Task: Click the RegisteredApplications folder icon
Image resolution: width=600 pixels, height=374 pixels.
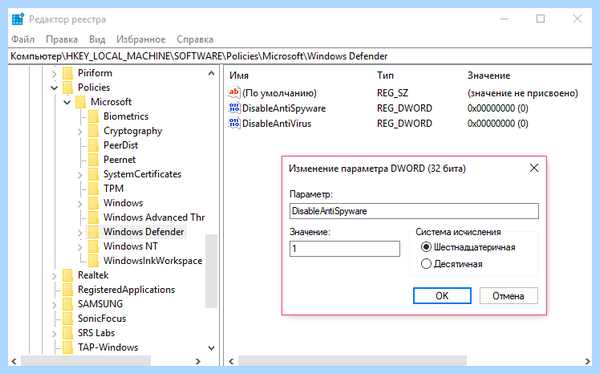Action: pyautogui.click(x=68, y=289)
